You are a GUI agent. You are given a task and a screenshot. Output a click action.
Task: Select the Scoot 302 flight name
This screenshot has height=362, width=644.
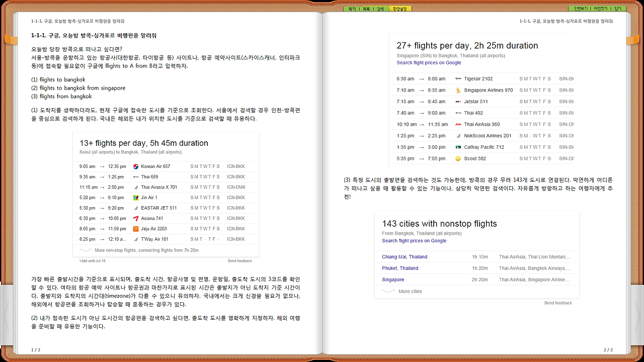(475, 158)
